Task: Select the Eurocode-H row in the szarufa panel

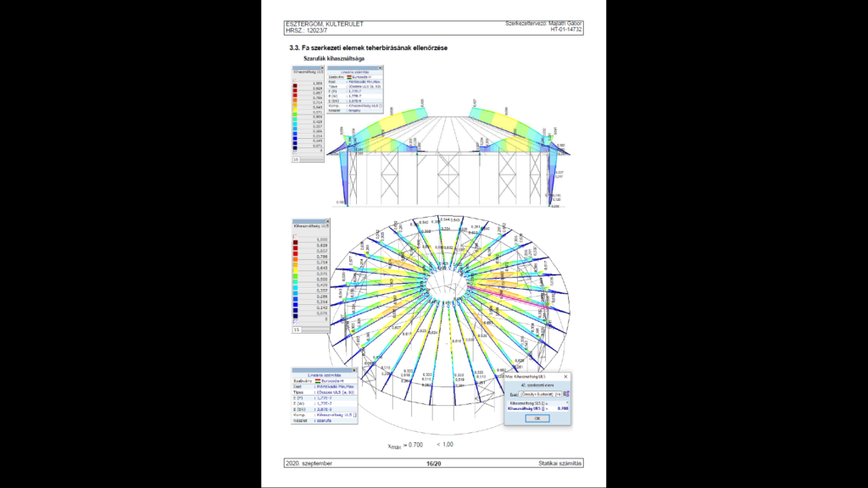Action: 325,381
